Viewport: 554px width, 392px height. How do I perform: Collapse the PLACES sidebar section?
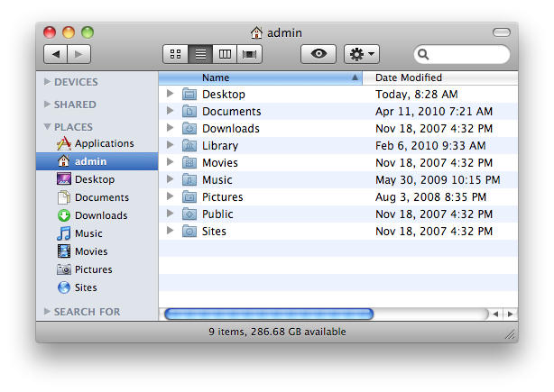coord(48,127)
